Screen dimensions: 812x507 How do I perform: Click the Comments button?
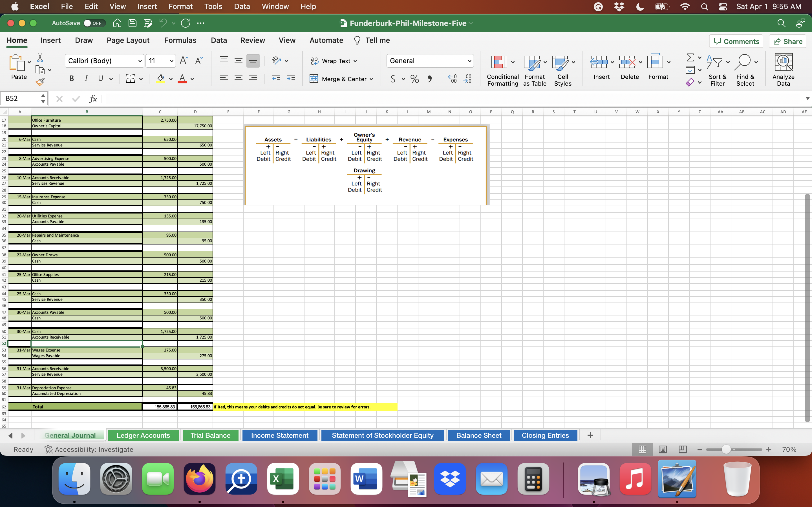[736, 41]
